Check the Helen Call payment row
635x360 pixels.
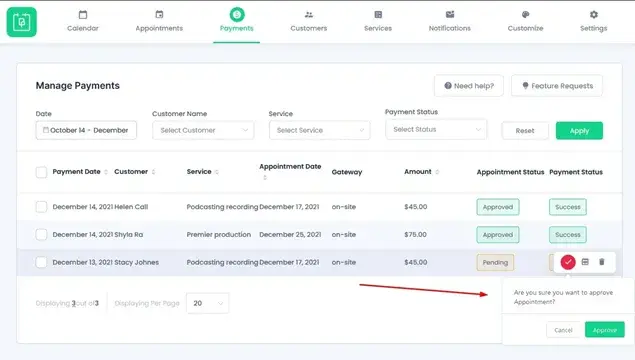pos(41,207)
